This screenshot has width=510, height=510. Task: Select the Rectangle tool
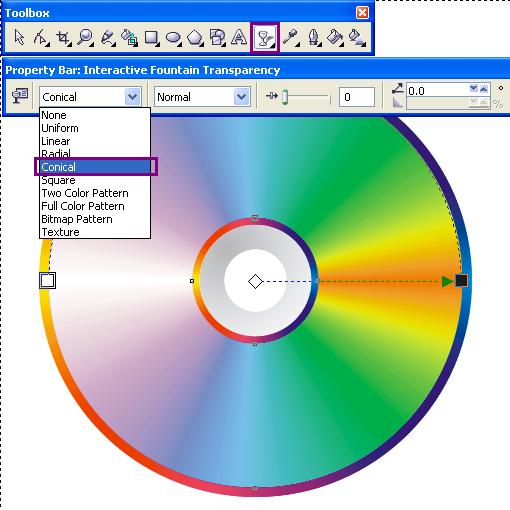coord(152,37)
